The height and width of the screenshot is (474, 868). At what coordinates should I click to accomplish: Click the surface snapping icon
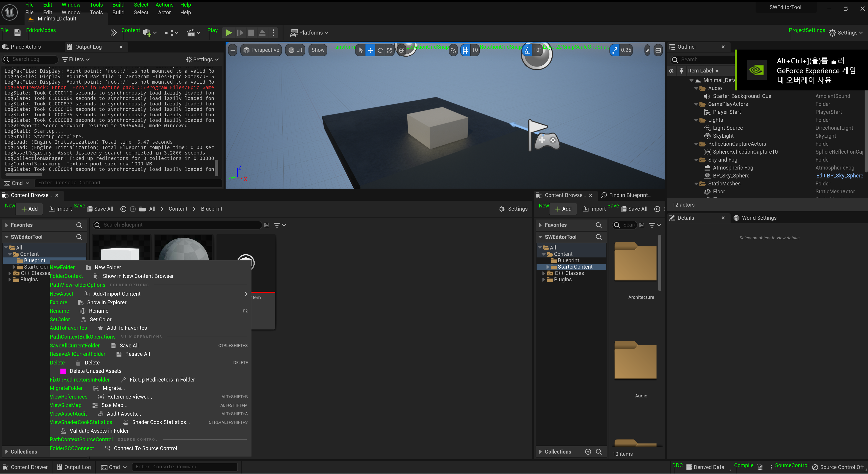point(453,50)
